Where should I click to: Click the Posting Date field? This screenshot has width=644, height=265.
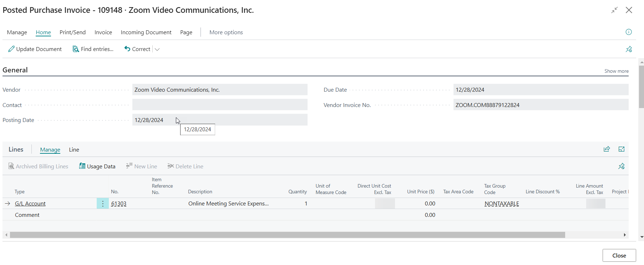[x=220, y=120]
